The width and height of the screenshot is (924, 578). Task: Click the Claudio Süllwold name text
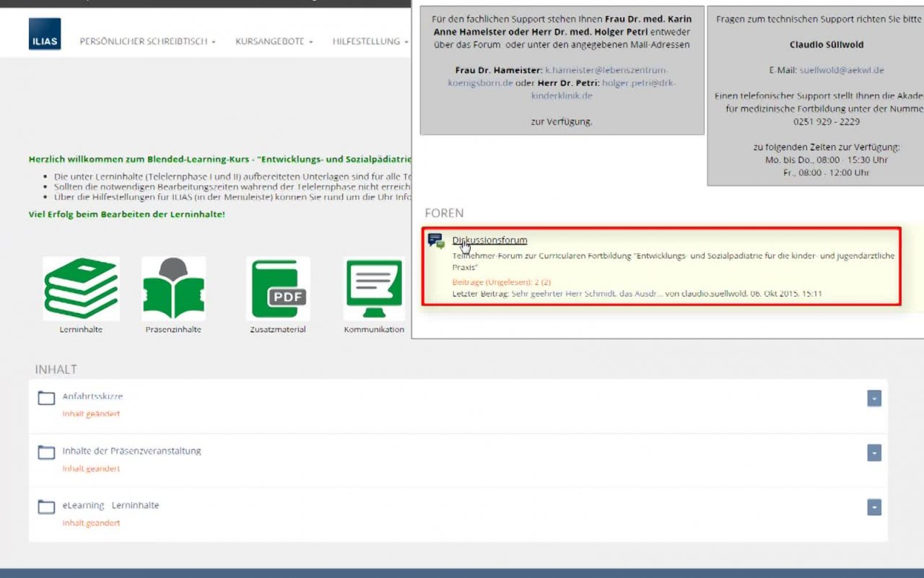click(827, 45)
